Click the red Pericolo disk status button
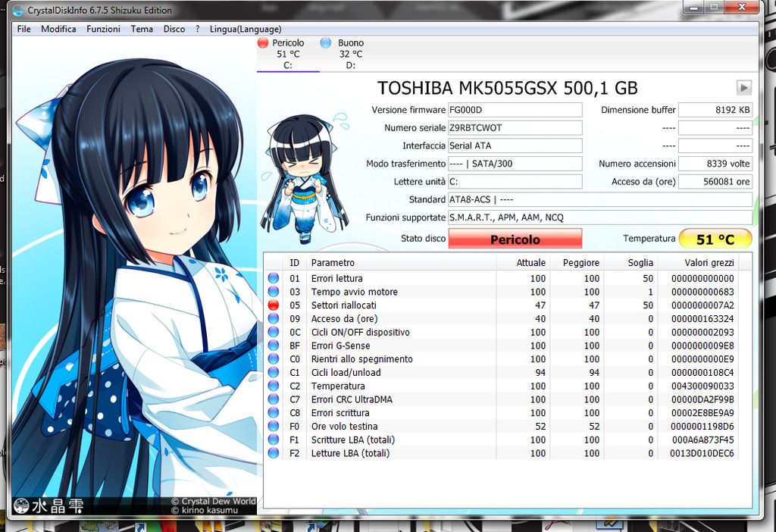 [515, 239]
